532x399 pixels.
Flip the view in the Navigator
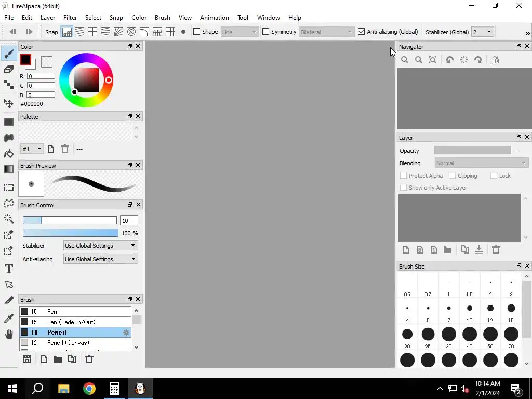tap(495, 60)
